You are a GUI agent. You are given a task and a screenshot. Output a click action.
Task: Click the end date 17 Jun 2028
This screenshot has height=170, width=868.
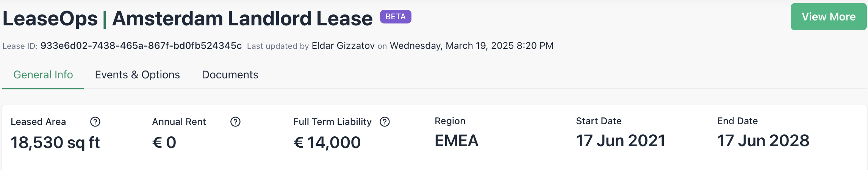pyautogui.click(x=763, y=141)
